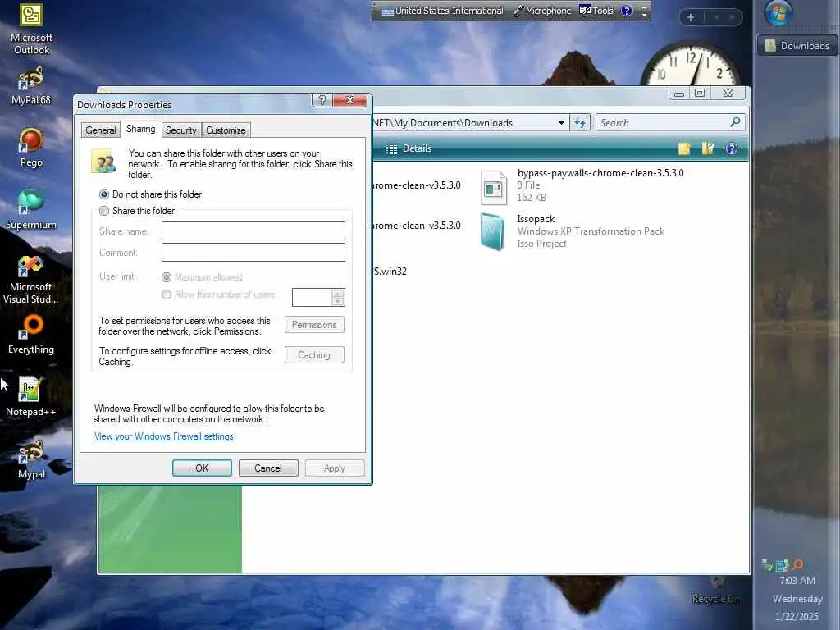Viewport: 840px width, 630px height.
Task: Click the magnifier icon in the Search box
Action: 736,122
